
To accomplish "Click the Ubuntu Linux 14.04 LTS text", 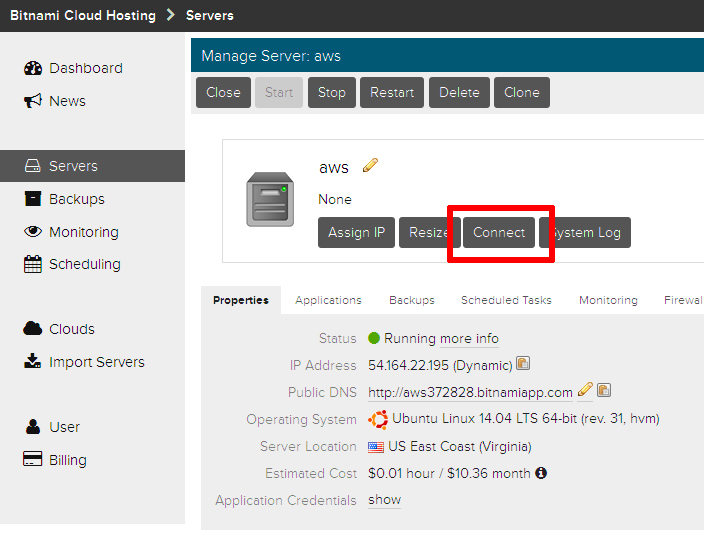I will pos(526,418).
